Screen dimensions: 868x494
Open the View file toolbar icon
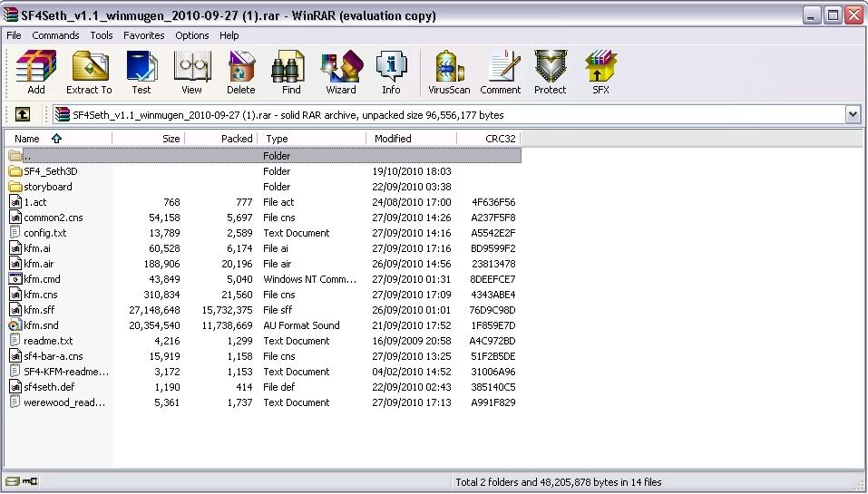click(191, 72)
